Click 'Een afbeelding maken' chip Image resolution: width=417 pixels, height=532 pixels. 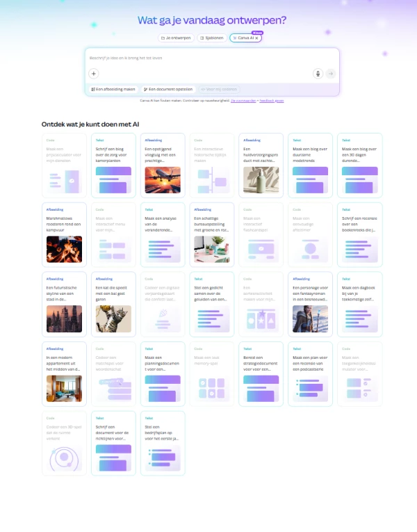click(x=113, y=89)
